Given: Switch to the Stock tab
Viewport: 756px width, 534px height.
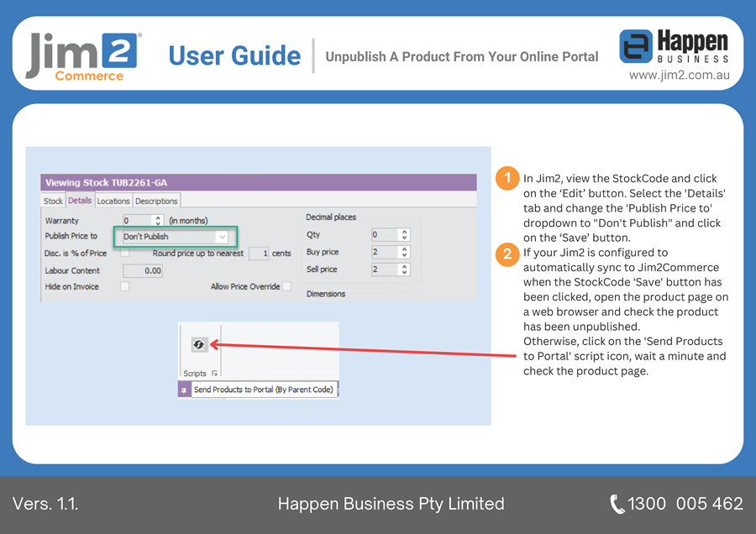Looking at the screenshot, I should 54,202.
